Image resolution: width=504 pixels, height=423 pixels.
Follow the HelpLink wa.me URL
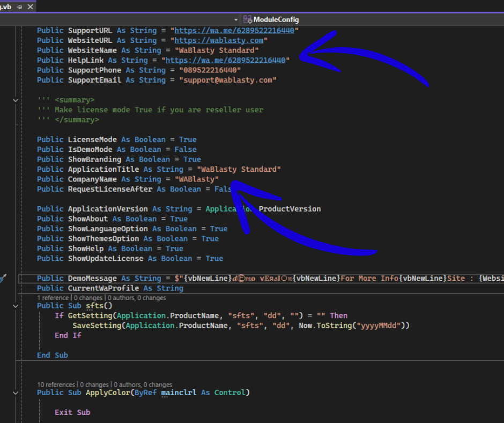pyautogui.click(x=225, y=60)
